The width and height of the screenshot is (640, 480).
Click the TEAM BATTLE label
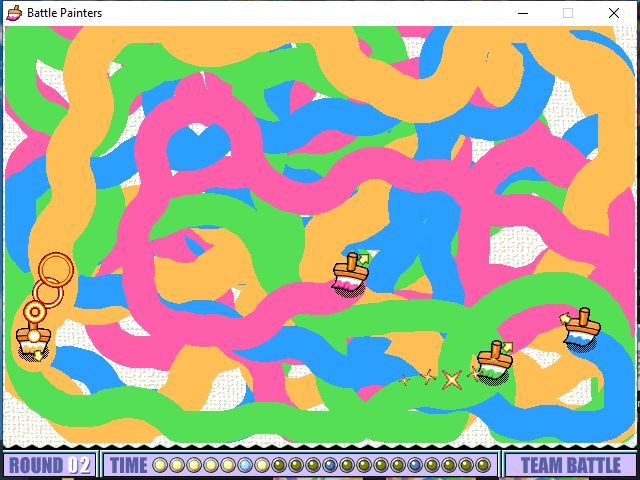(x=570, y=465)
